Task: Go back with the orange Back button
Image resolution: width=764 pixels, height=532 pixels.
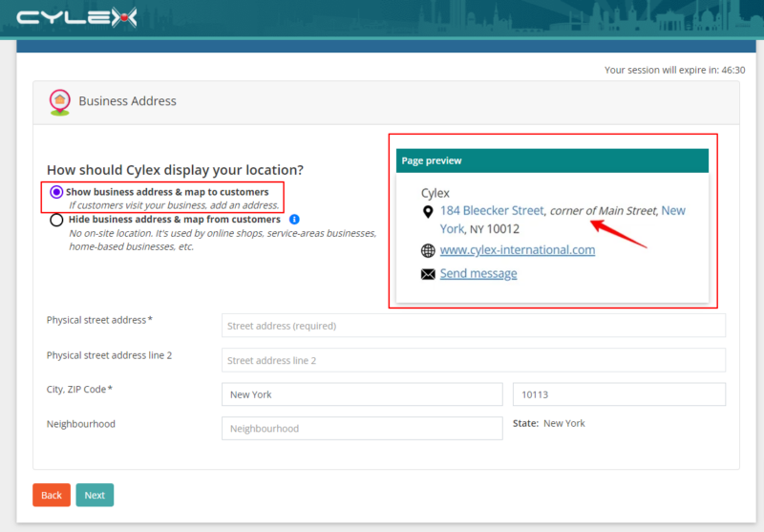Action: coord(52,495)
